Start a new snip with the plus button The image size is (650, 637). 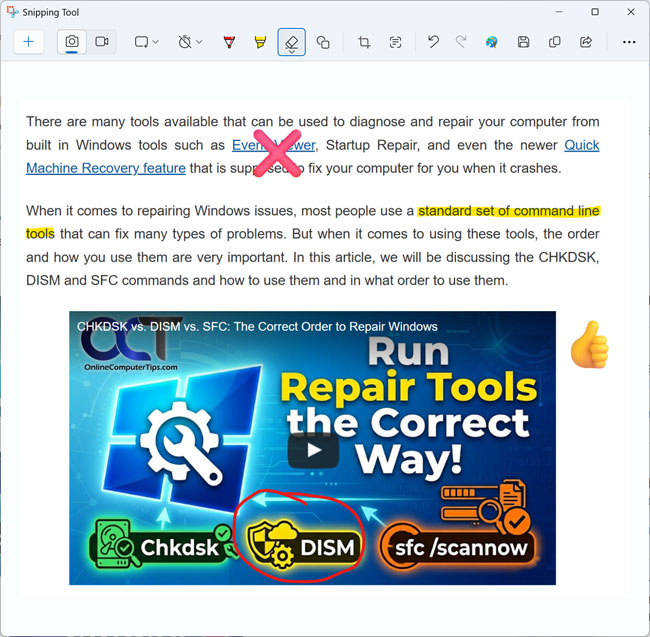click(x=29, y=42)
